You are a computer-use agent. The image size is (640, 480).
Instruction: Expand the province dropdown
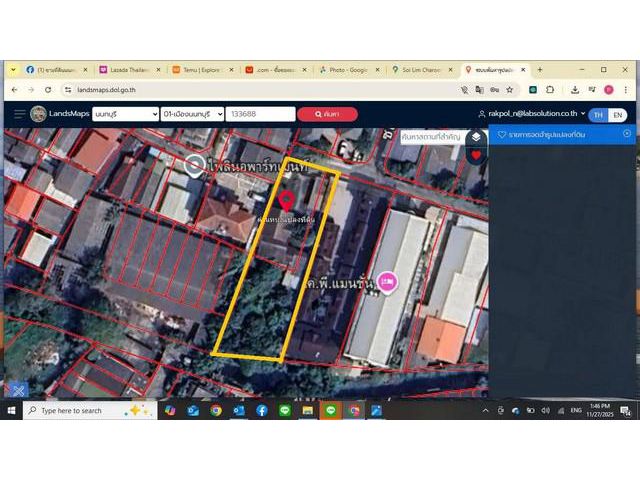click(123, 114)
